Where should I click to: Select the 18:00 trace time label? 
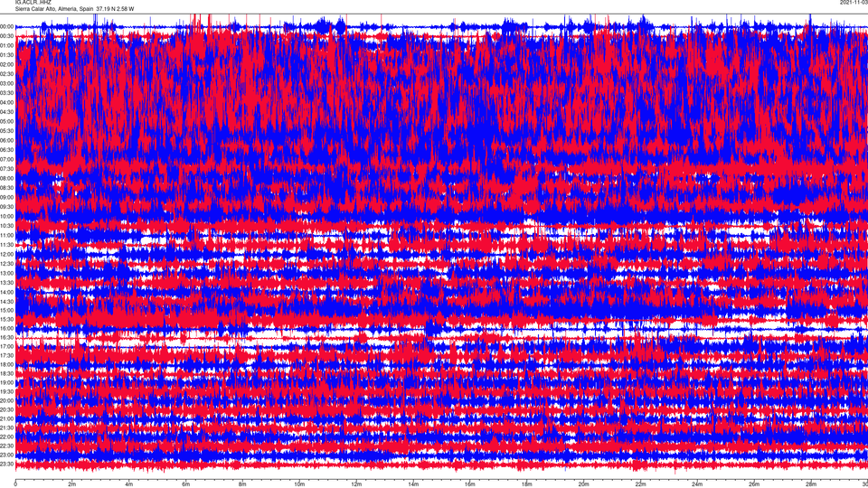click(6, 364)
